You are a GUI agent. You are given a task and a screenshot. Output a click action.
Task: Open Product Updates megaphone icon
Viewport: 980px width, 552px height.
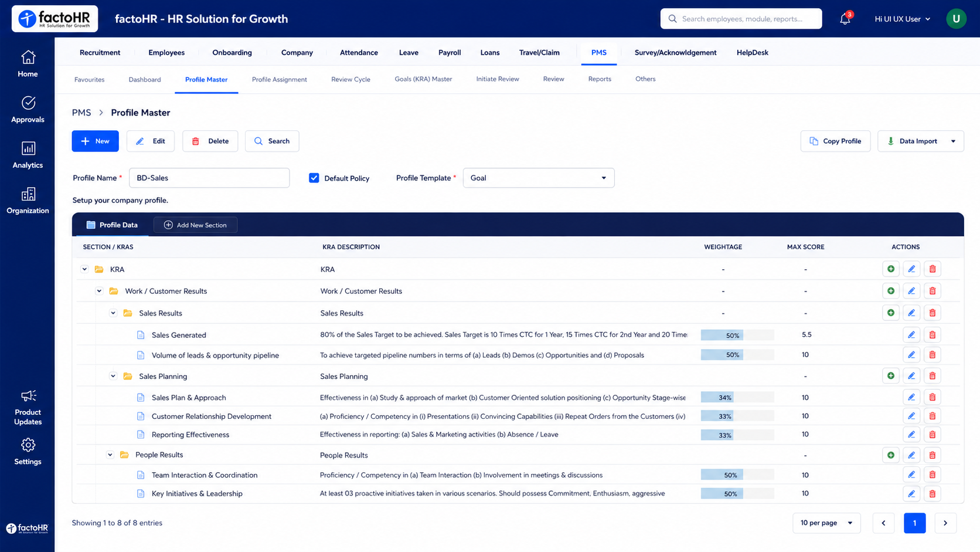(x=28, y=395)
